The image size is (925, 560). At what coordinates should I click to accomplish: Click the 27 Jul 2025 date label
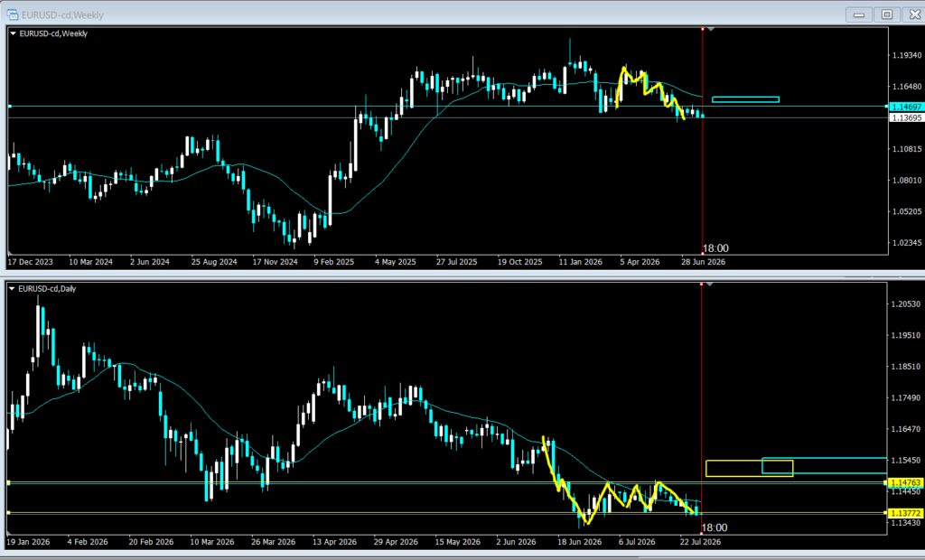pyautogui.click(x=456, y=262)
